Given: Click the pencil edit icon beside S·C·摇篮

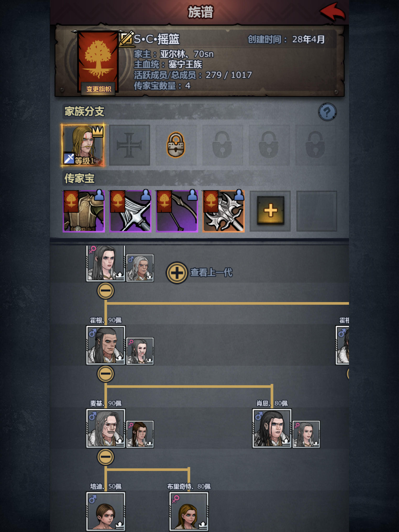Looking at the screenshot, I should click(x=127, y=39).
